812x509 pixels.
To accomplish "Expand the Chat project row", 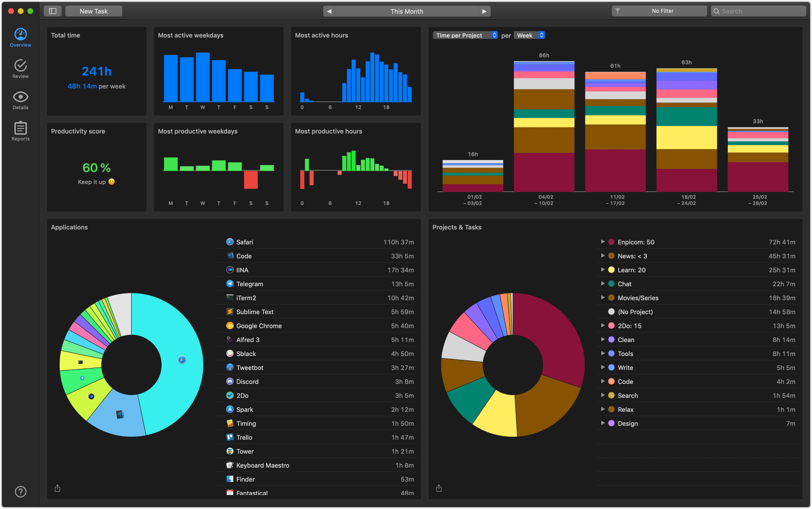I will pos(603,284).
